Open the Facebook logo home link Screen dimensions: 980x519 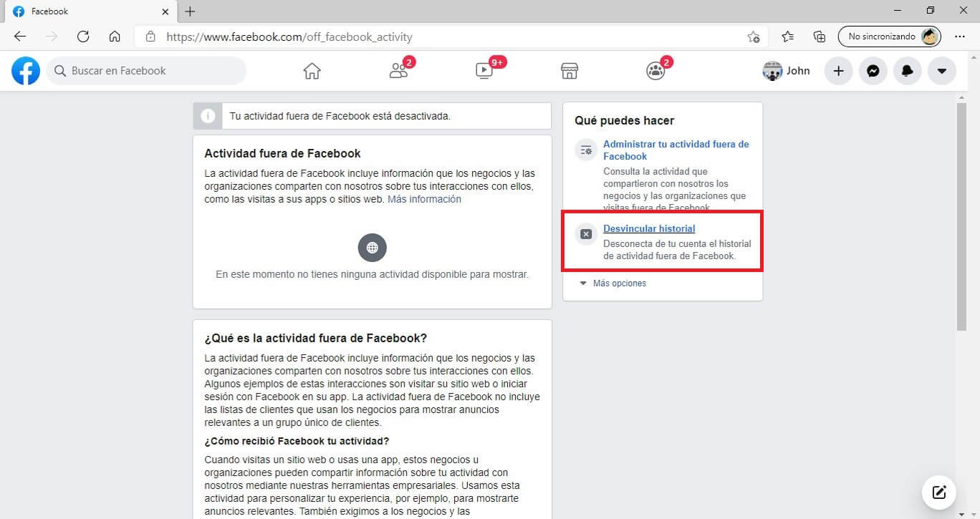pyautogui.click(x=26, y=71)
